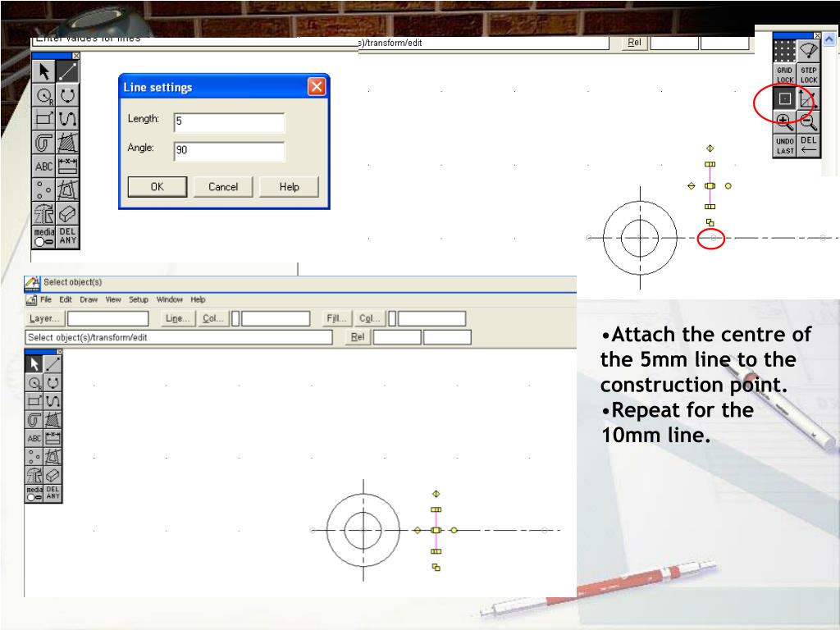Screen dimensions: 840x630
Task: Select the Arc tool in lower window toolbox
Action: pyautogui.click(x=52, y=382)
